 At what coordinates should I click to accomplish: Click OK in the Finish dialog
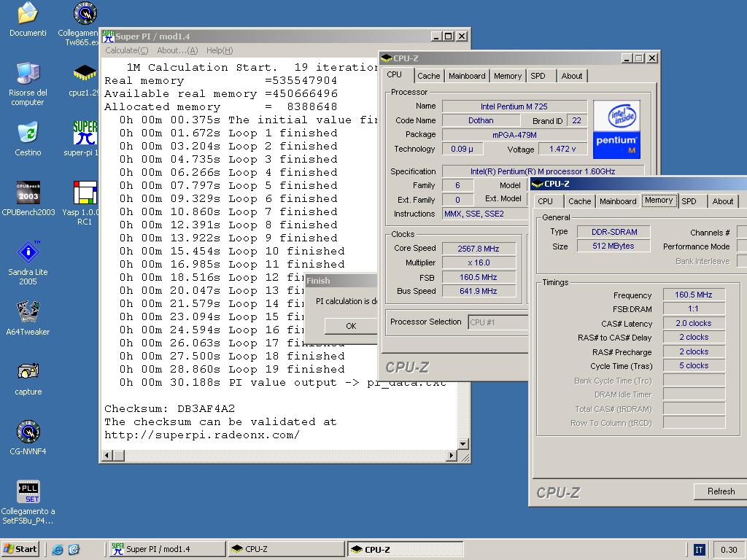(351, 326)
